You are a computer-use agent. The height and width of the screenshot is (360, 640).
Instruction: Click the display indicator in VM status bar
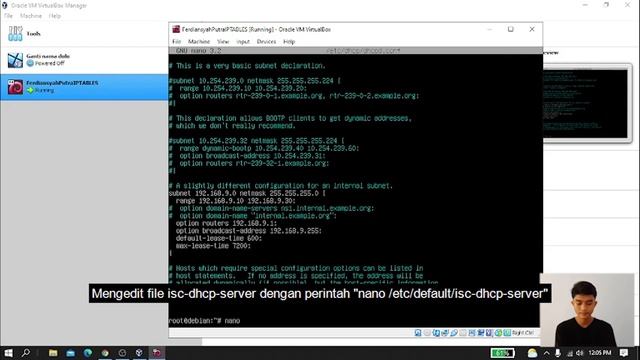(x=472, y=333)
